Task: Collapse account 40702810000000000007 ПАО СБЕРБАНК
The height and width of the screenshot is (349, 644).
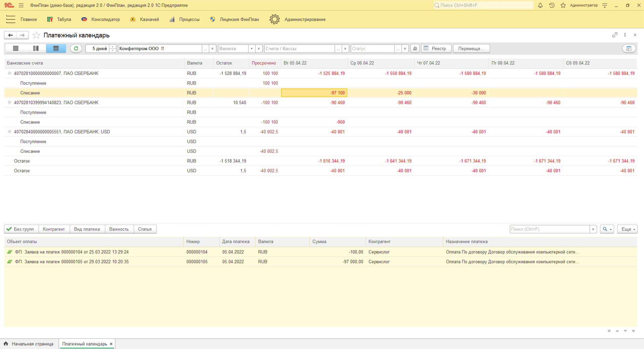Action: click(x=9, y=73)
